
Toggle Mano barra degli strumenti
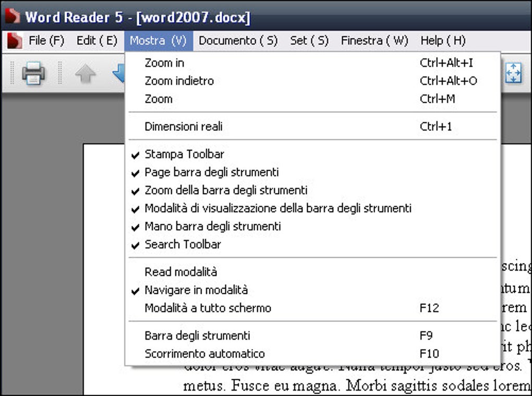pyautogui.click(x=212, y=226)
